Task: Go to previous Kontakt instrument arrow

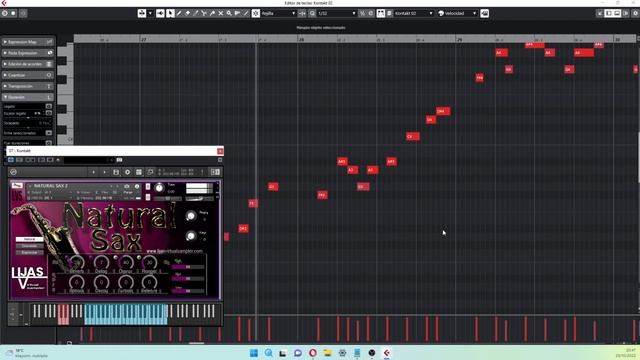Action: (x=93, y=172)
